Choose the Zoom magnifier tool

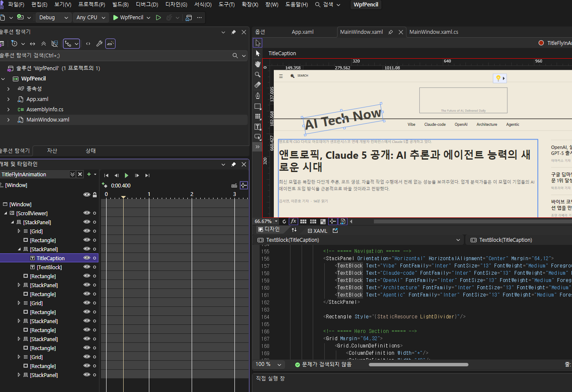[258, 74]
